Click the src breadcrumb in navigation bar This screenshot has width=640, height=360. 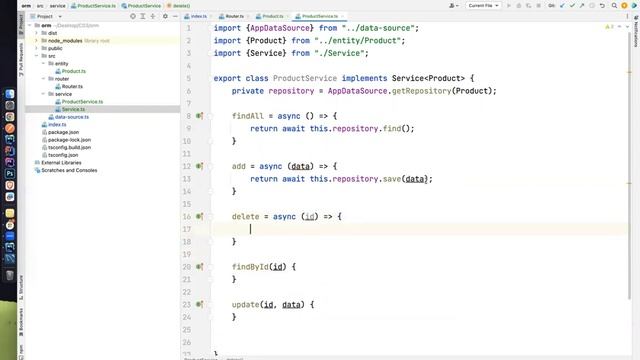tap(40, 6)
